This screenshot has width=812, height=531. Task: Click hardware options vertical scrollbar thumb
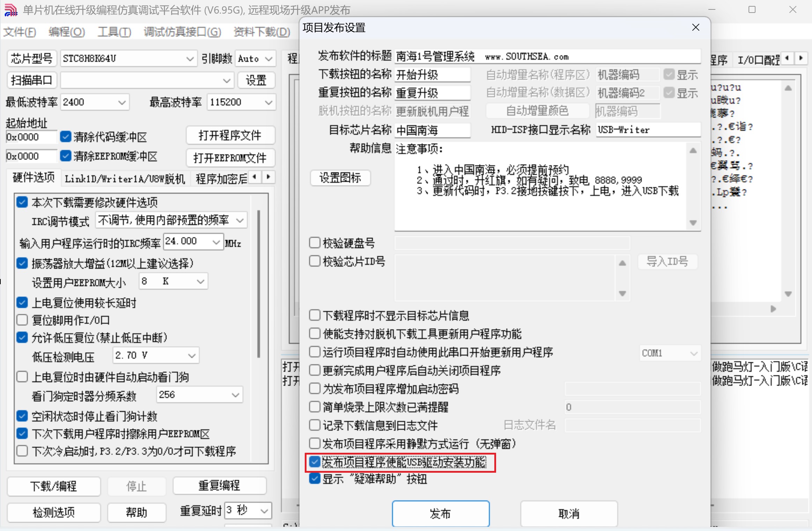[x=259, y=283]
